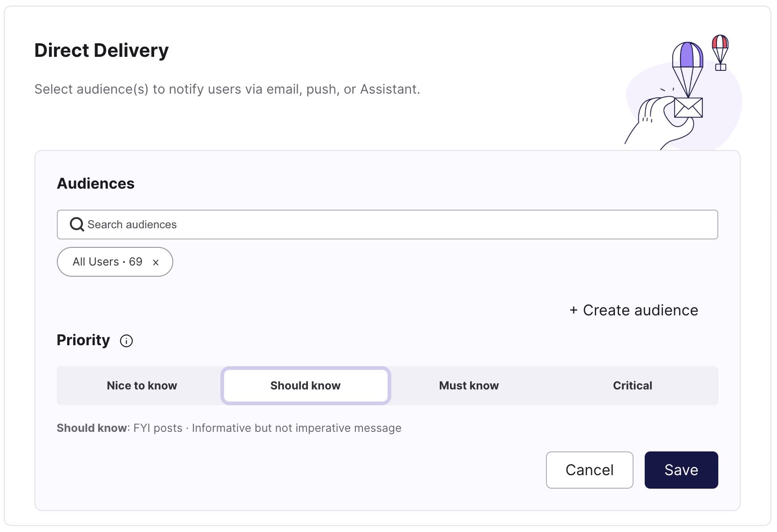Choose the Critical priority level
The width and height of the screenshot is (777, 532).
tap(633, 386)
